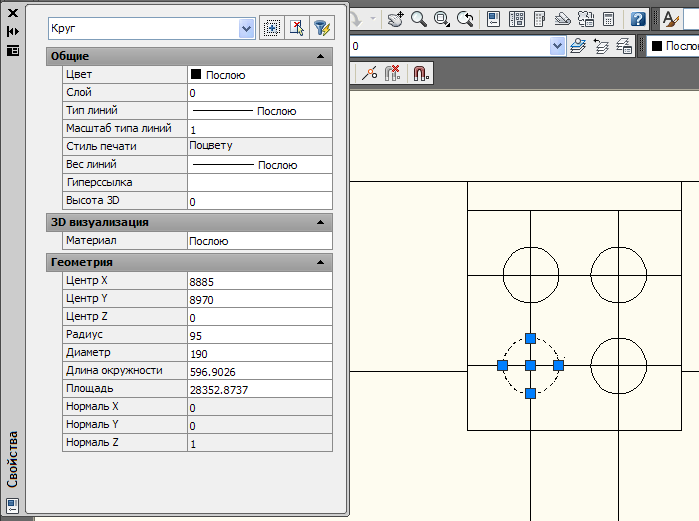The width and height of the screenshot is (699, 521).
Task: Click the Zoom Previous tool
Action: (x=465, y=19)
